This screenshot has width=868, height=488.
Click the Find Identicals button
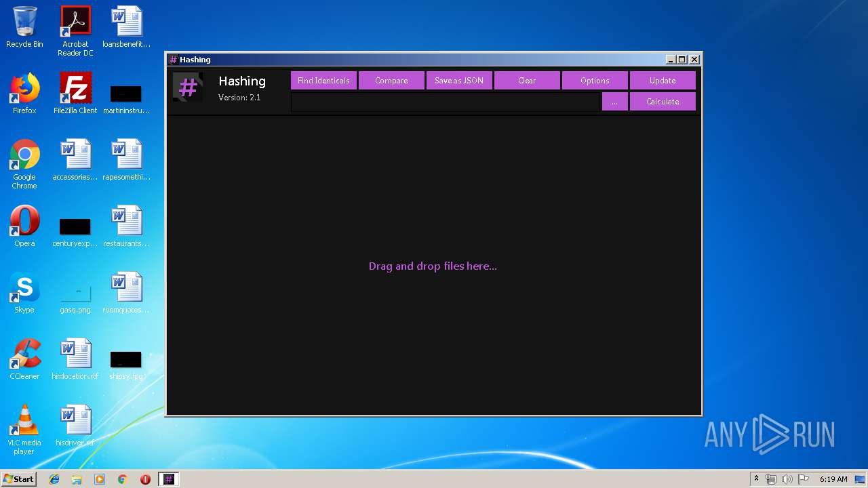tap(323, 81)
